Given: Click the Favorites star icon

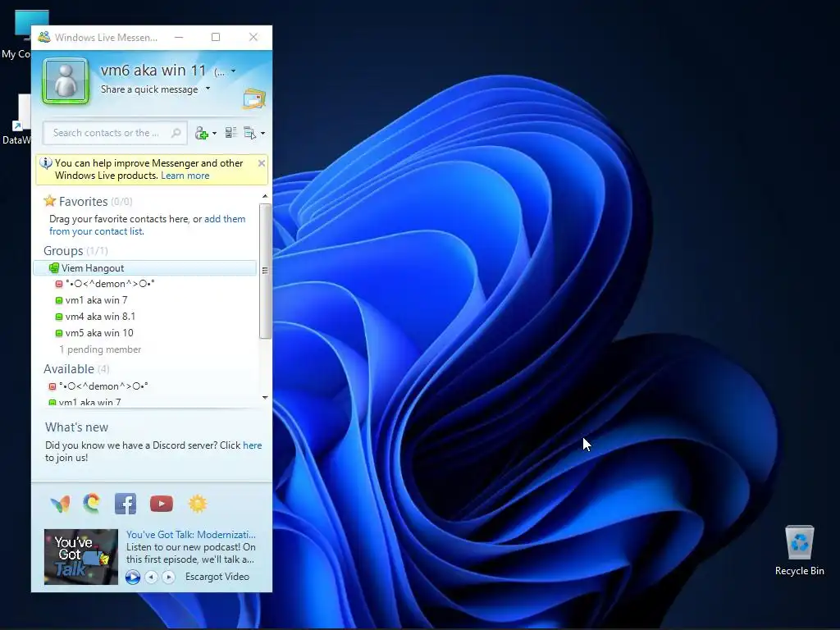Looking at the screenshot, I should click(x=50, y=201).
